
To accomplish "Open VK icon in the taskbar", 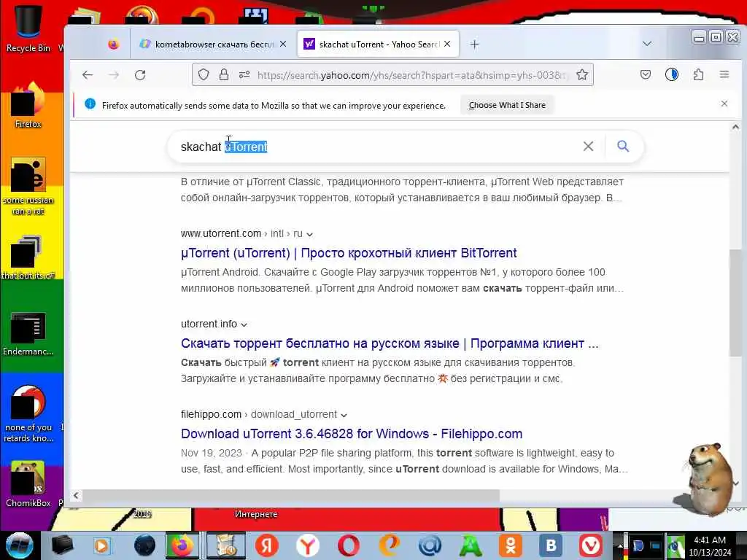I will pyautogui.click(x=551, y=545).
